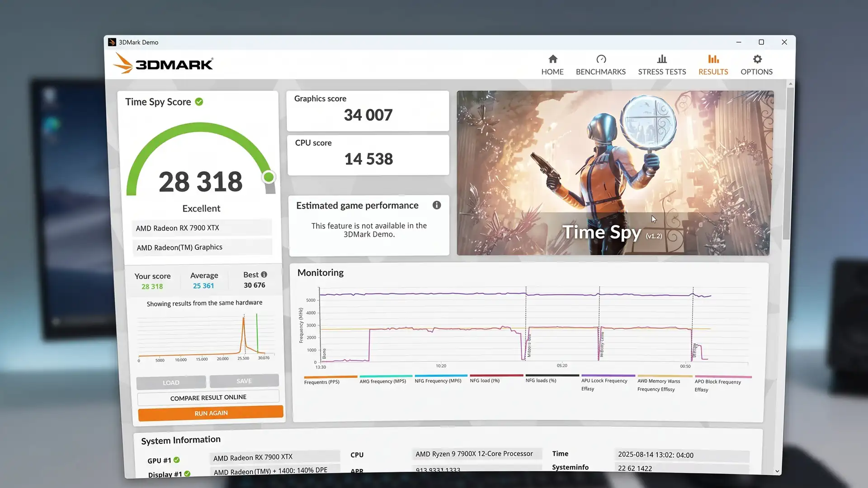Toggle APO Block Frequensy legend color

click(723, 376)
